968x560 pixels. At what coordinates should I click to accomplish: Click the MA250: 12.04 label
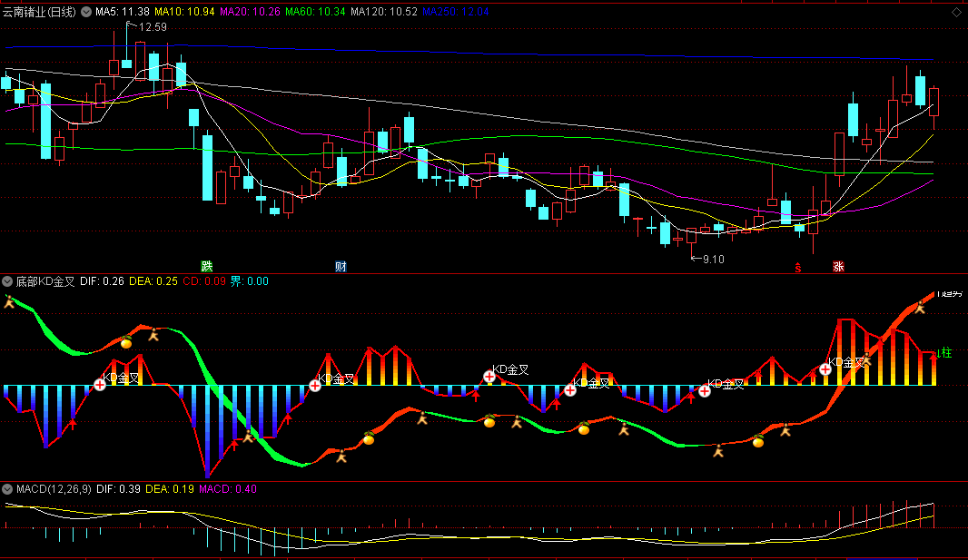(x=456, y=12)
